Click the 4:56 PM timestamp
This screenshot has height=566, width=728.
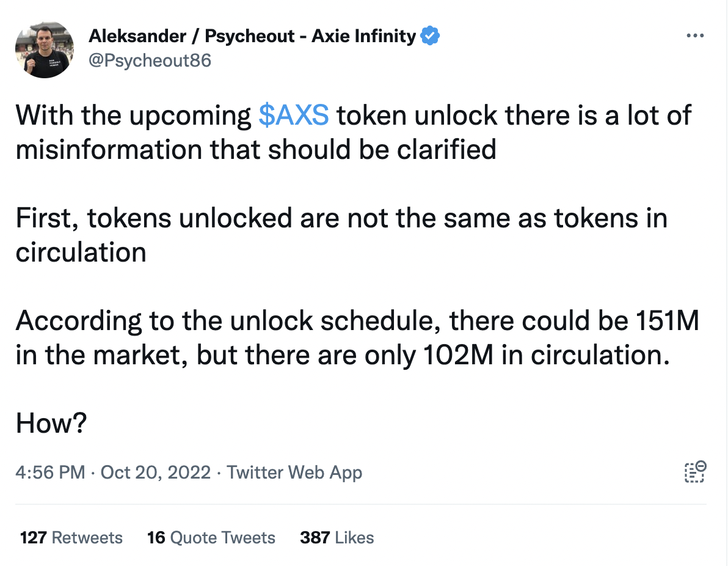tap(50, 472)
